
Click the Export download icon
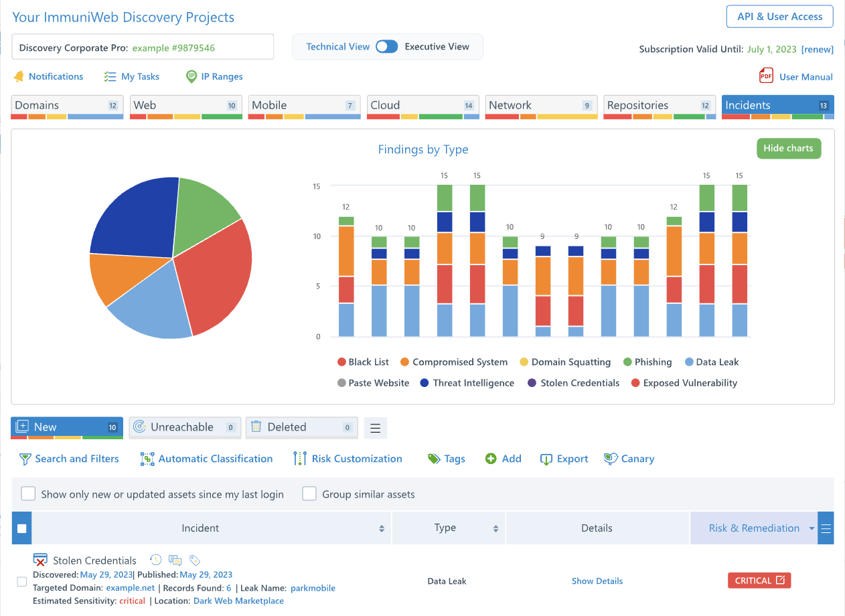pos(546,459)
